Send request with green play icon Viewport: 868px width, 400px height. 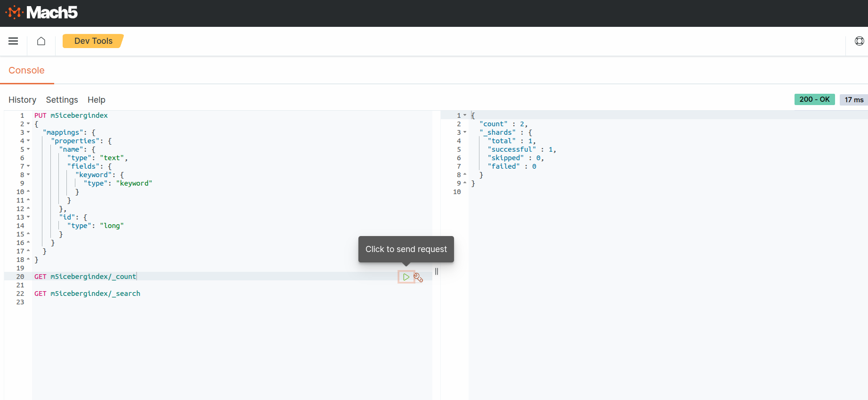406,277
